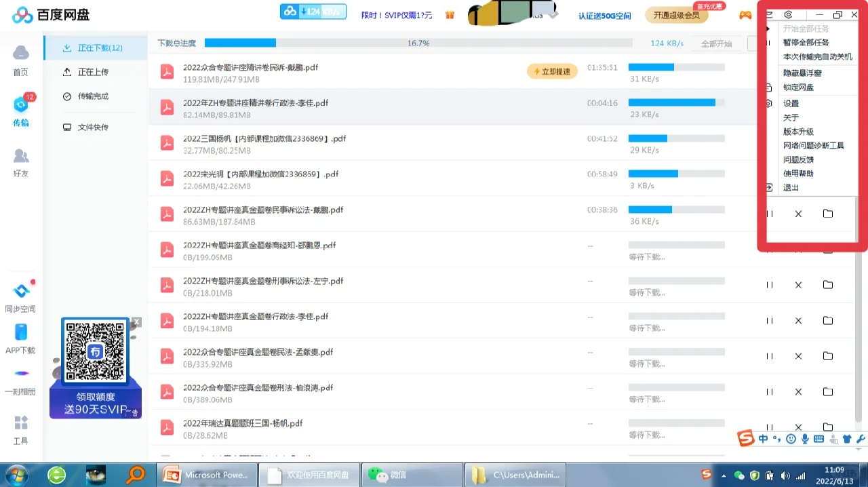Open 一刻相册 photo album

[20, 381]
